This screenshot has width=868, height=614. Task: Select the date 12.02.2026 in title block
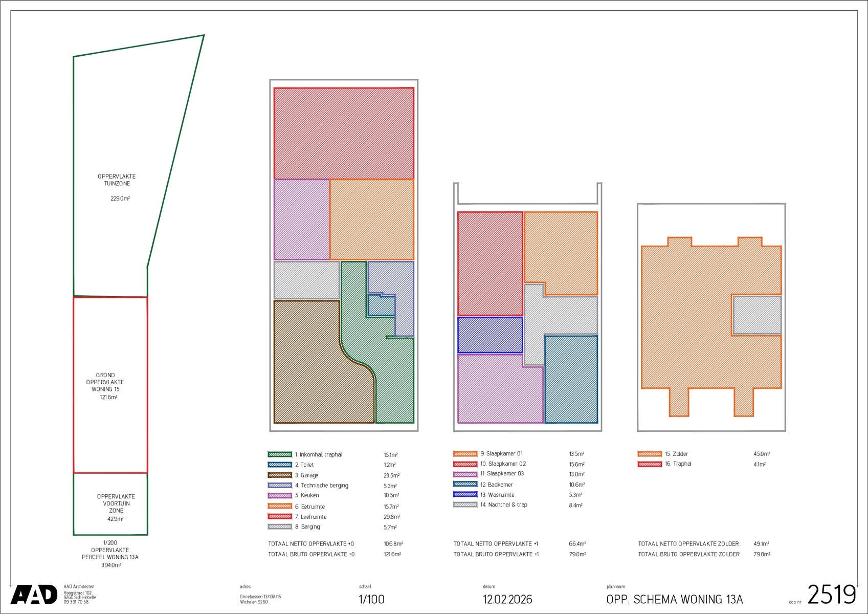point(507,599)
